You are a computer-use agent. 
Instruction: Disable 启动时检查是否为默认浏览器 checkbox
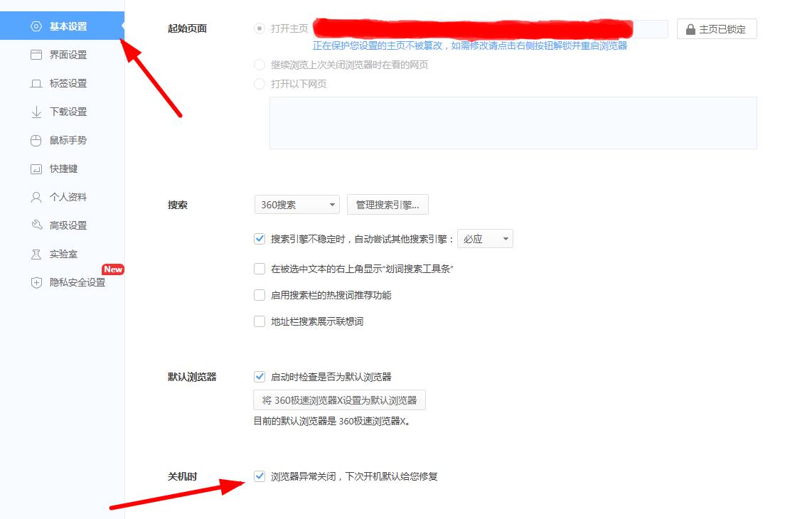click(x=260, y=377)
